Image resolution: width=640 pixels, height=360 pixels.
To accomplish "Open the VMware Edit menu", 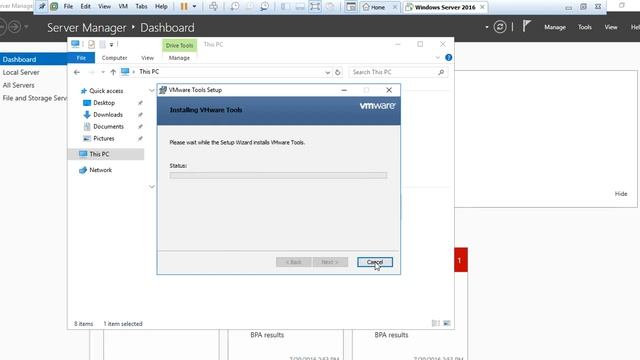I will point(85,7).
